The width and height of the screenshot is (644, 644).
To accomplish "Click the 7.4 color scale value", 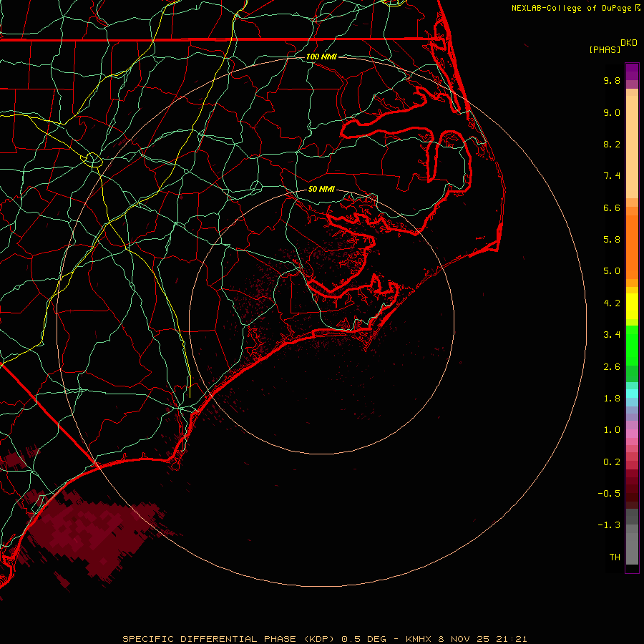I will click(x=612, y=176).
